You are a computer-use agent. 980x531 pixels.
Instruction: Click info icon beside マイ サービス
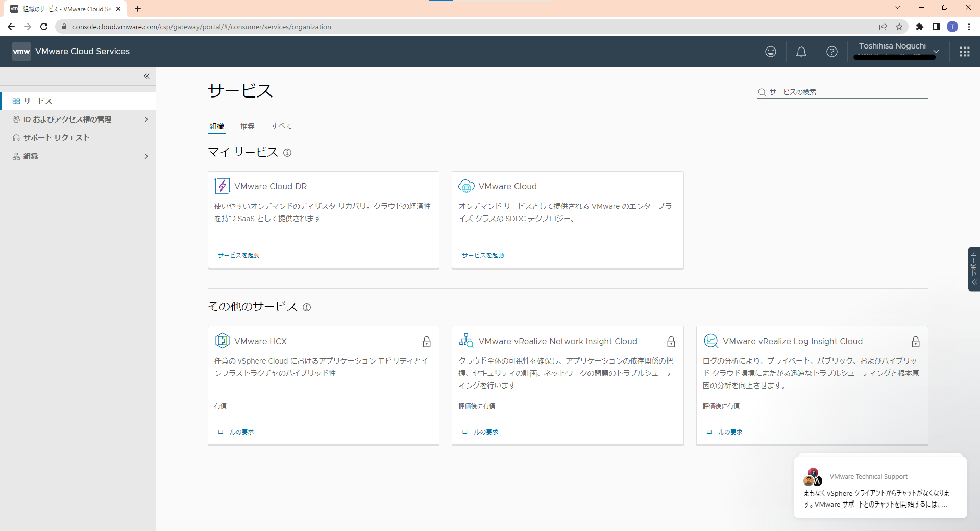pos(287,153)
